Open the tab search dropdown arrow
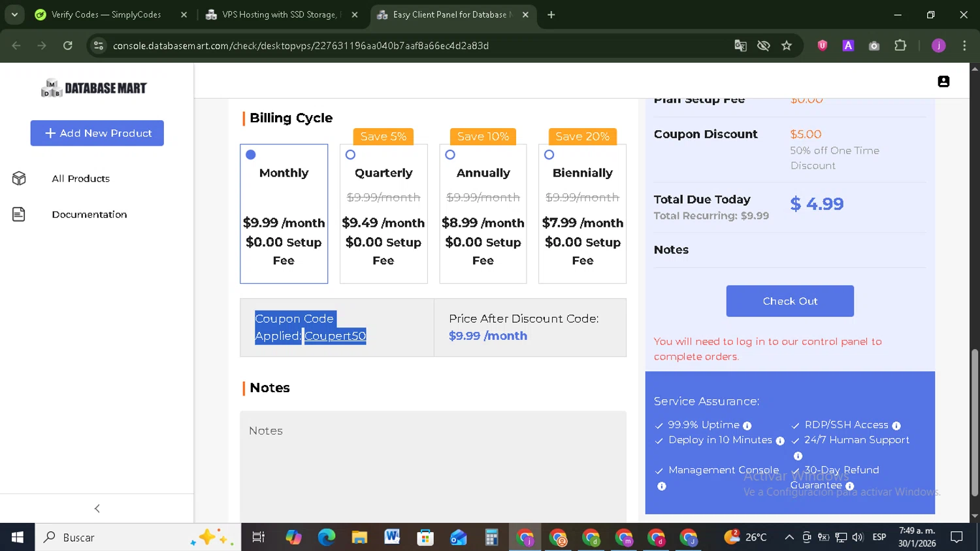 14,14
